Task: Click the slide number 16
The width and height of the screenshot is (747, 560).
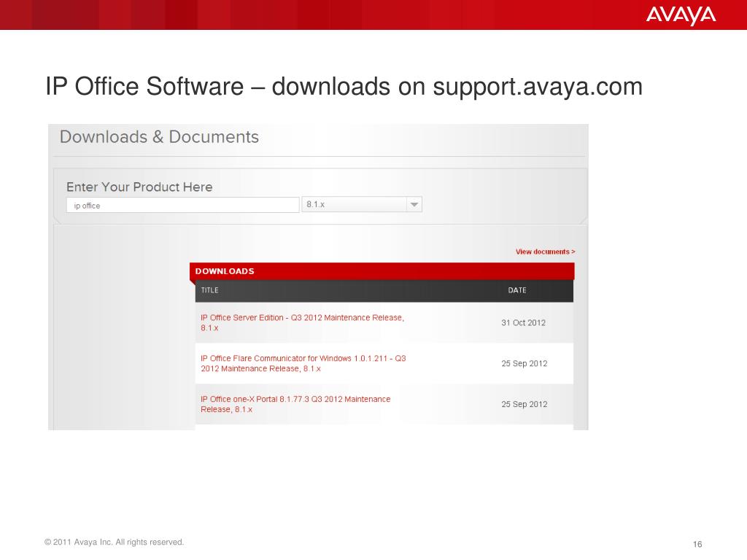Action: pyautogui.click(x=697, y=544)
